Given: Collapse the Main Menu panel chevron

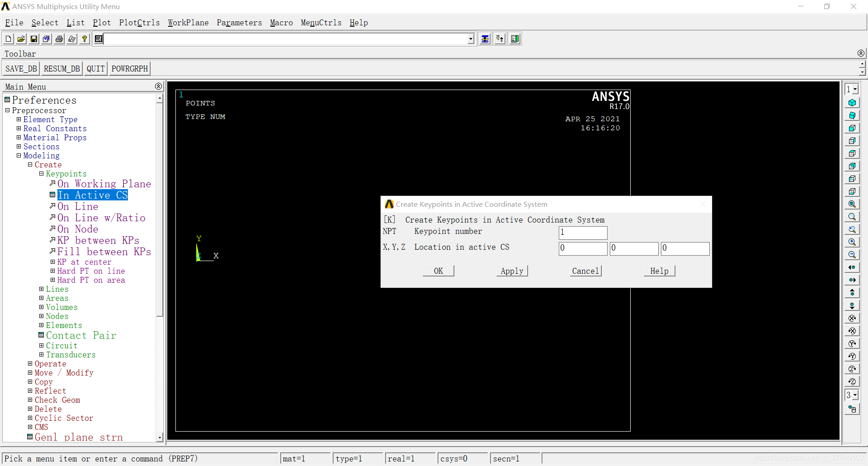Looking at the screenshot, I should pos(158,86).
